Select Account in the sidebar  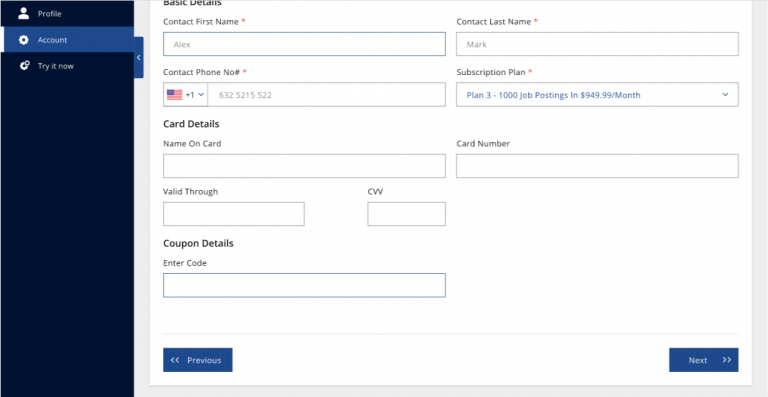pyautogui.click(x=67, y=40)
